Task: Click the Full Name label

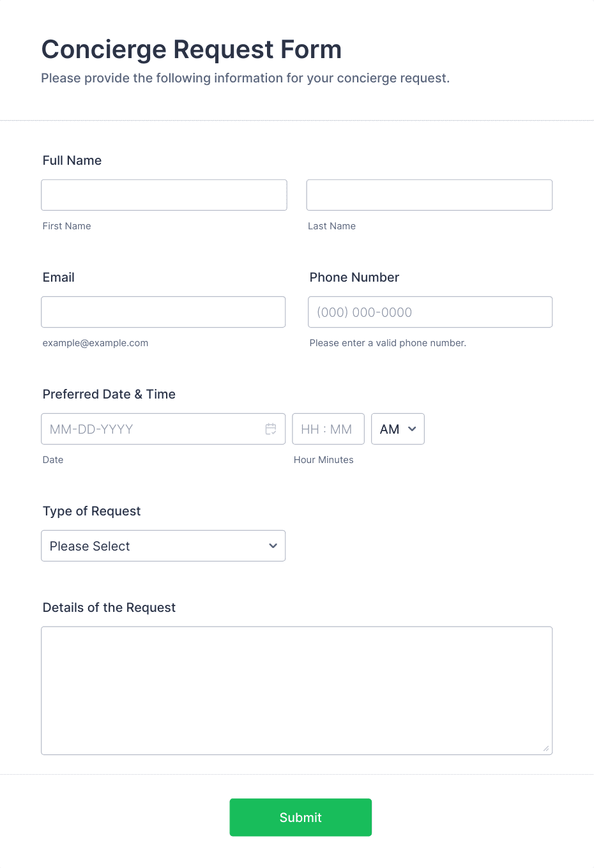Action: pyautogui.click(x=72, y=160)
